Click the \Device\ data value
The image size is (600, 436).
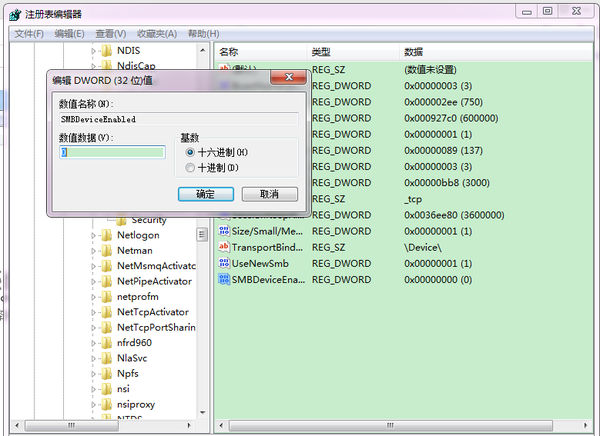point(423,247)
